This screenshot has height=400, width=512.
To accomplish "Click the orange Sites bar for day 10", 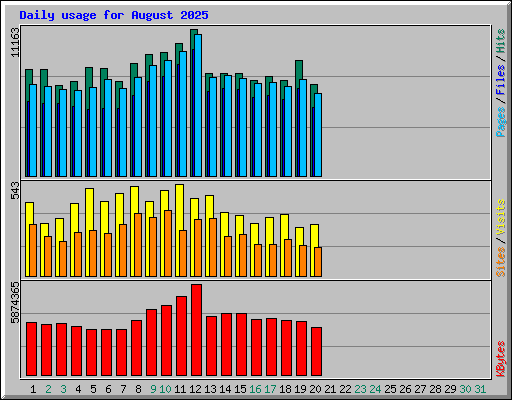I will [168, 243].
